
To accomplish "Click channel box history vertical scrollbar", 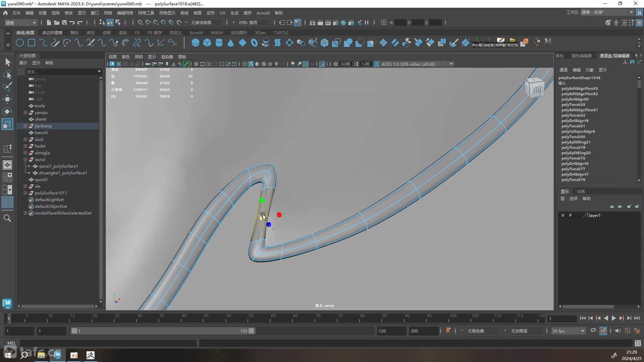I will (639, 83).
